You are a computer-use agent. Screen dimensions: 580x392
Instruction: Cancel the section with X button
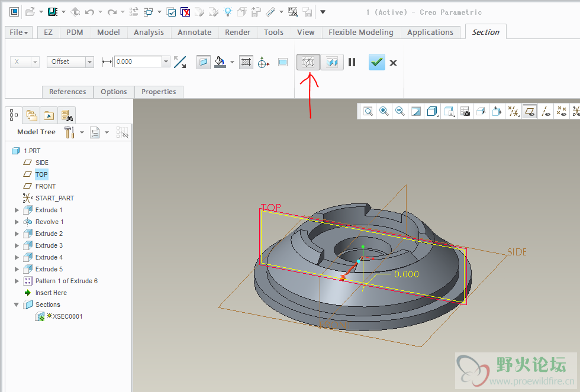393,63
